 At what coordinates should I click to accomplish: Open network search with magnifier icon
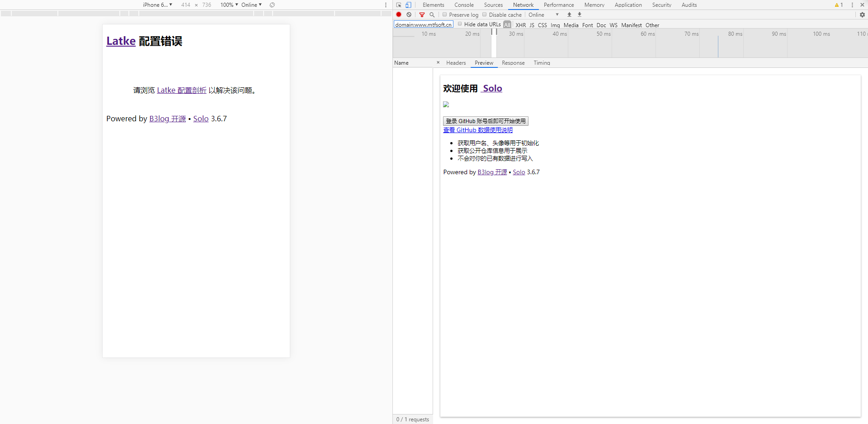click(x=432, y=14)
